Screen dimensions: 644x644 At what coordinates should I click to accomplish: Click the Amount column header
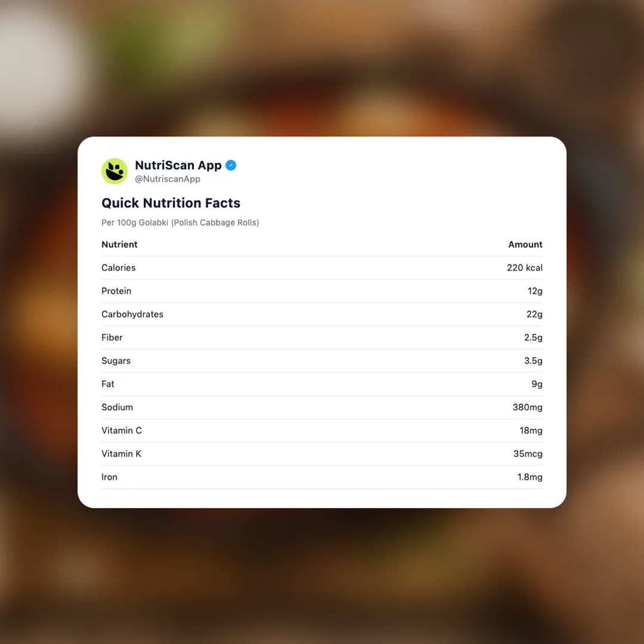525,244
